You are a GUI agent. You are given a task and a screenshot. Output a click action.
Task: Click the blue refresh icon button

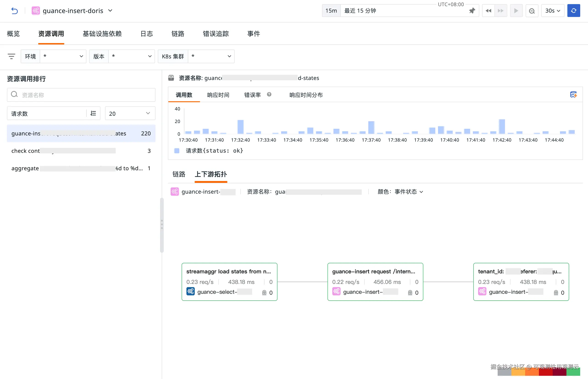(x=573, y=11)
